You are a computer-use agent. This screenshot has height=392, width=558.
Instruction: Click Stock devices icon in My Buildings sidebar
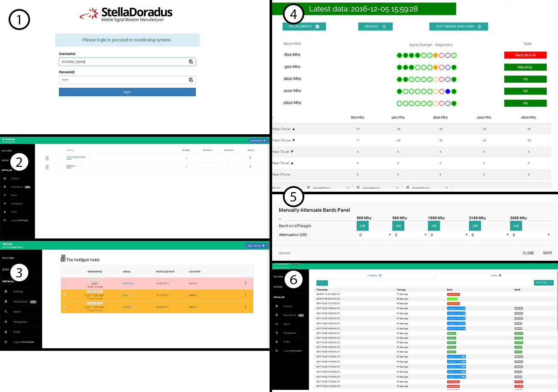(x=5, y=187)
